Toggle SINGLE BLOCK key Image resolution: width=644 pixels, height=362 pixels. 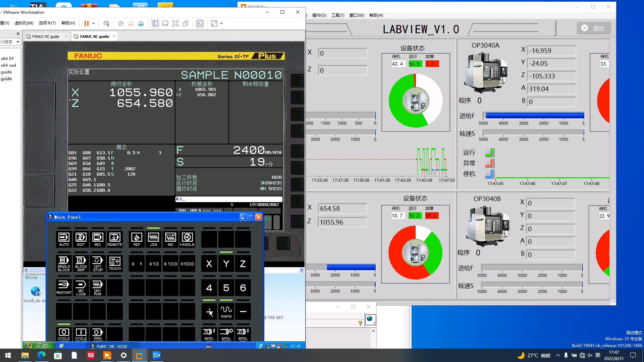coord(64,263)
